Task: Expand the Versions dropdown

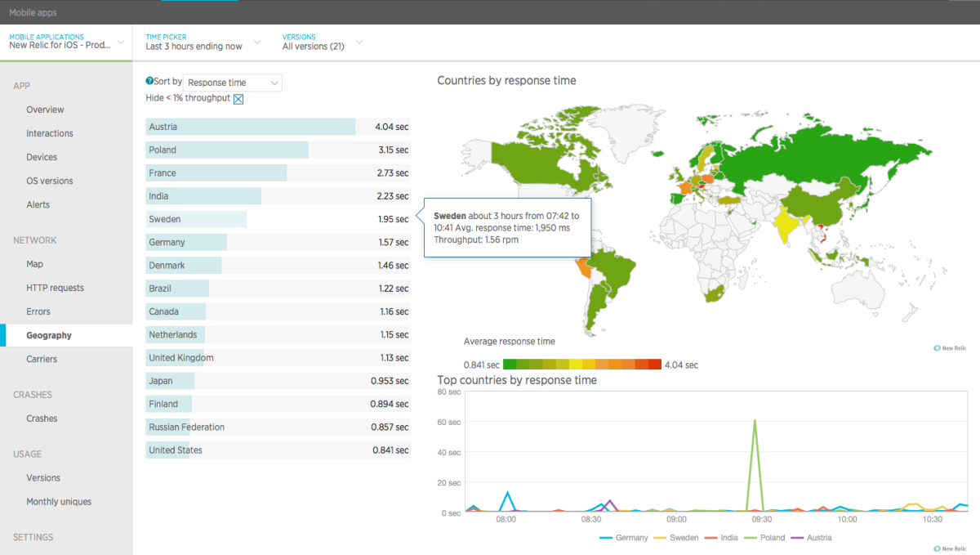Action: [322, 42]
